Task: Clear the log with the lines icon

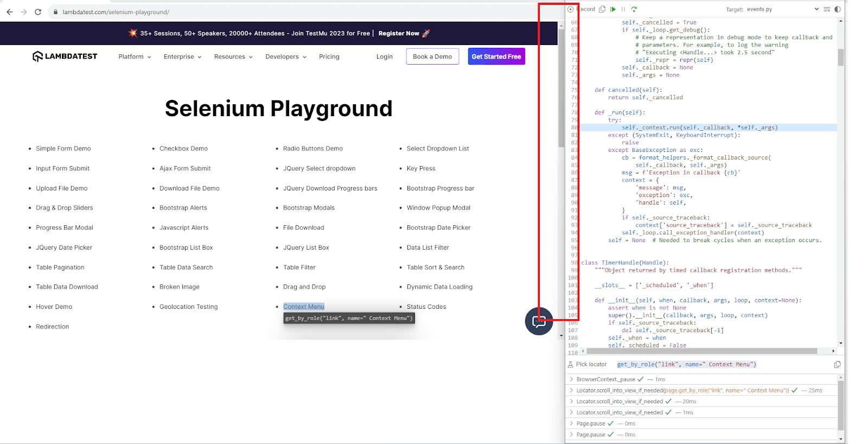Action: 827,9
